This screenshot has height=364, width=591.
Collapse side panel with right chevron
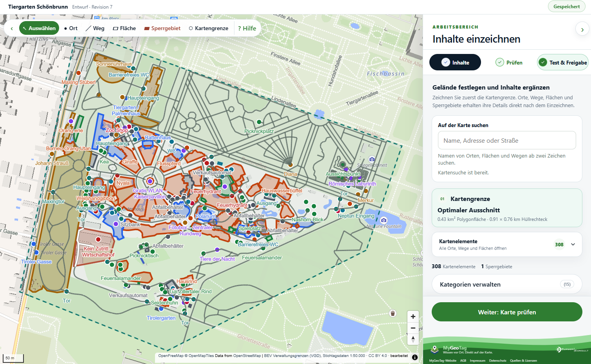(x=582, y=29)
